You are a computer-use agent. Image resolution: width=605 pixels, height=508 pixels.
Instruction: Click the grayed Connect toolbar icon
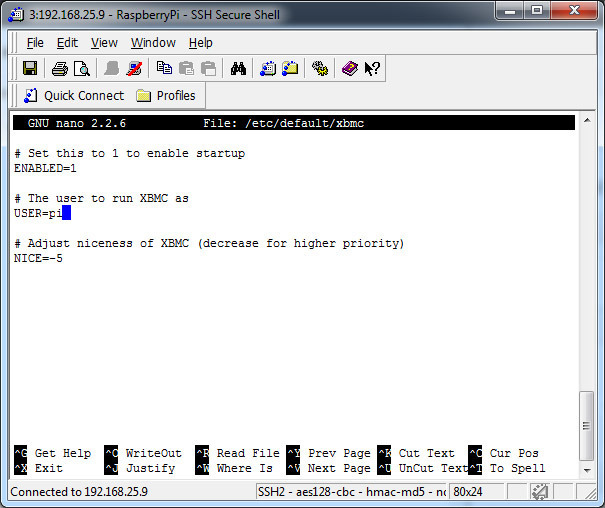112,69
